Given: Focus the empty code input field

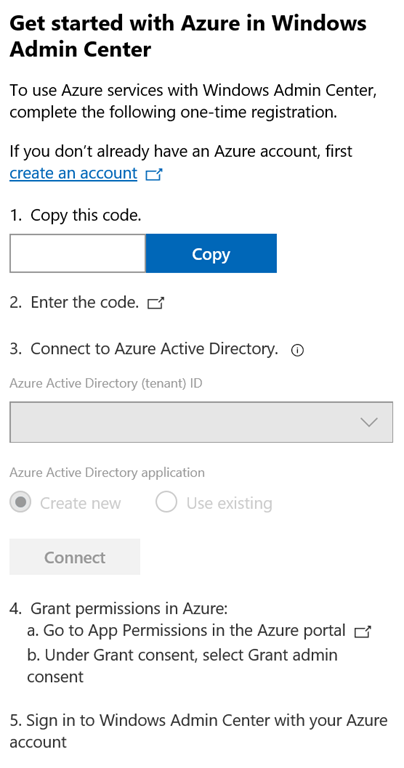Looking at the screenshot, I should tap(77, 253).
